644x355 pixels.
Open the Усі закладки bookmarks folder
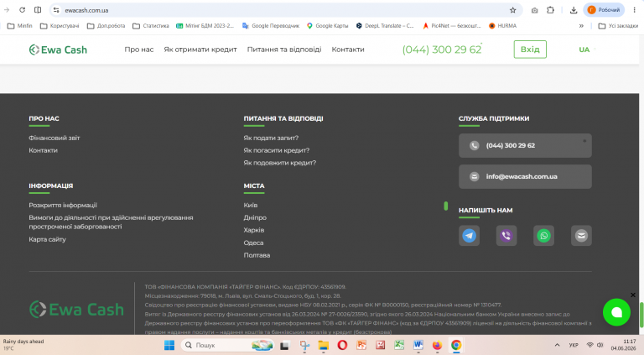click(618, 25)
